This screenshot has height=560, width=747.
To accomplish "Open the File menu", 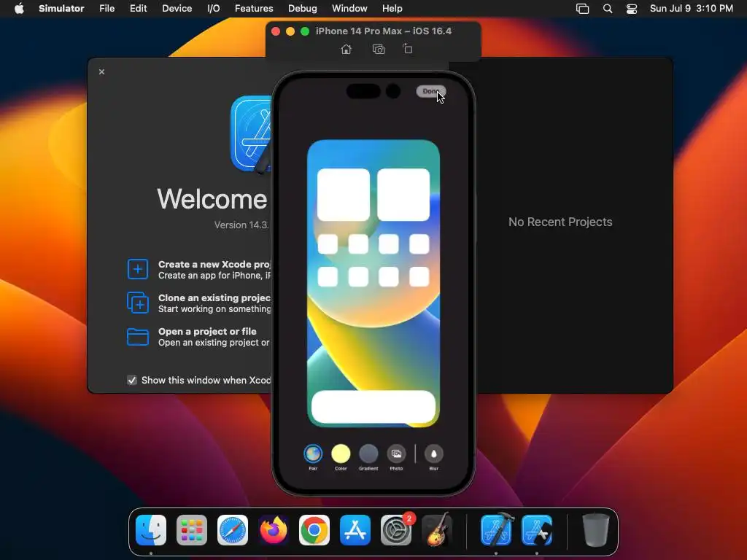I will (x=107, y=8).
